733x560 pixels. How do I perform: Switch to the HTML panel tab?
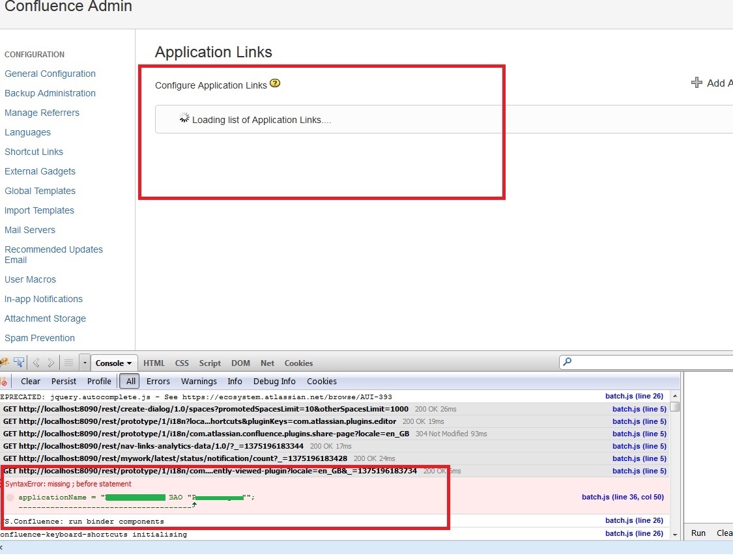pyautogui.click(x=154, y=363)
